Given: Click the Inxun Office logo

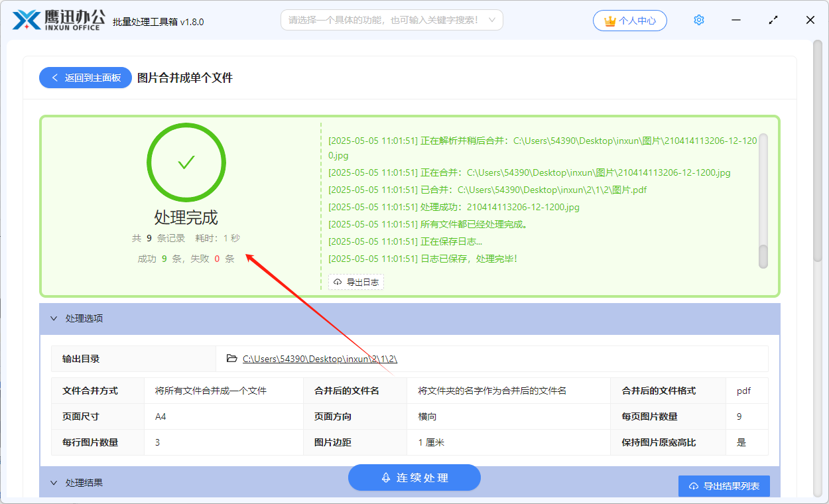Looking at the screenshot, I should point(58,20).
